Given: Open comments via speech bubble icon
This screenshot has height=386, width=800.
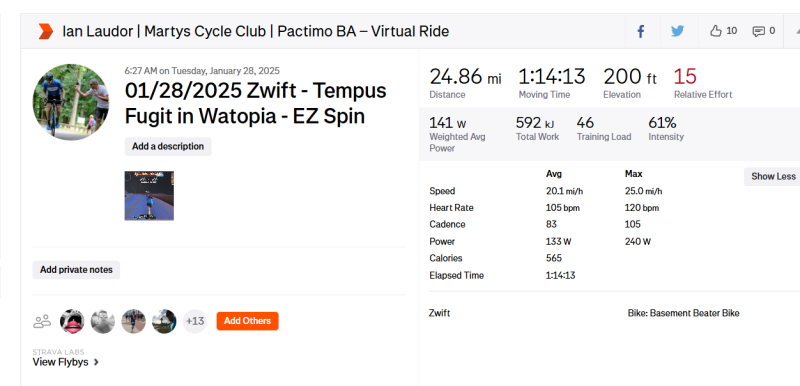Looking at the screenshot, I should coord(759,32).
